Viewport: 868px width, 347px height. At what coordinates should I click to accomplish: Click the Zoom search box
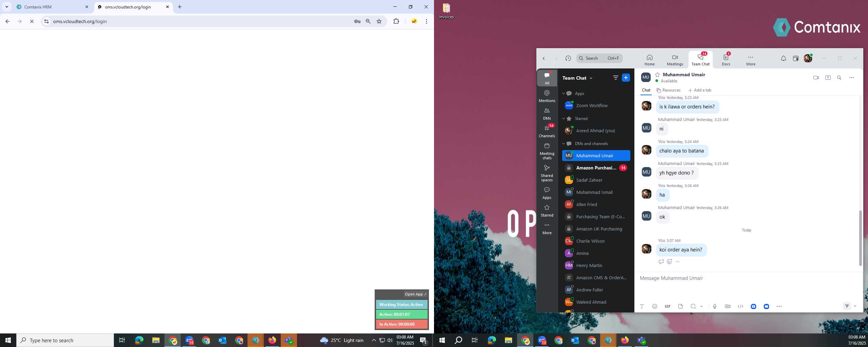(599, 58)
